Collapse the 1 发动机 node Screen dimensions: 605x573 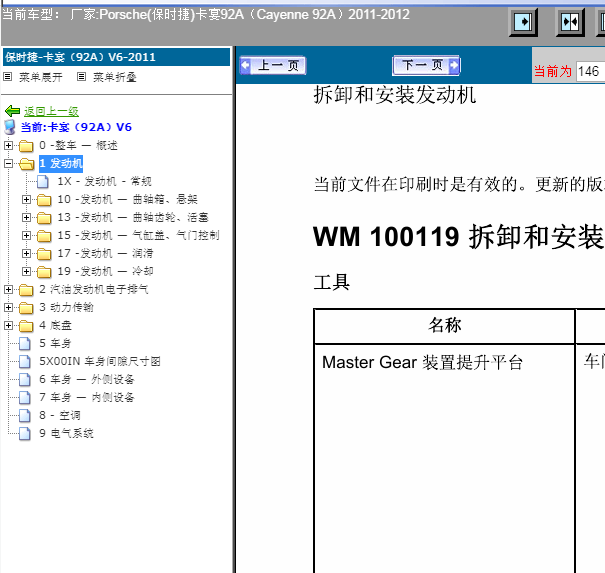[x=8, y=164]
